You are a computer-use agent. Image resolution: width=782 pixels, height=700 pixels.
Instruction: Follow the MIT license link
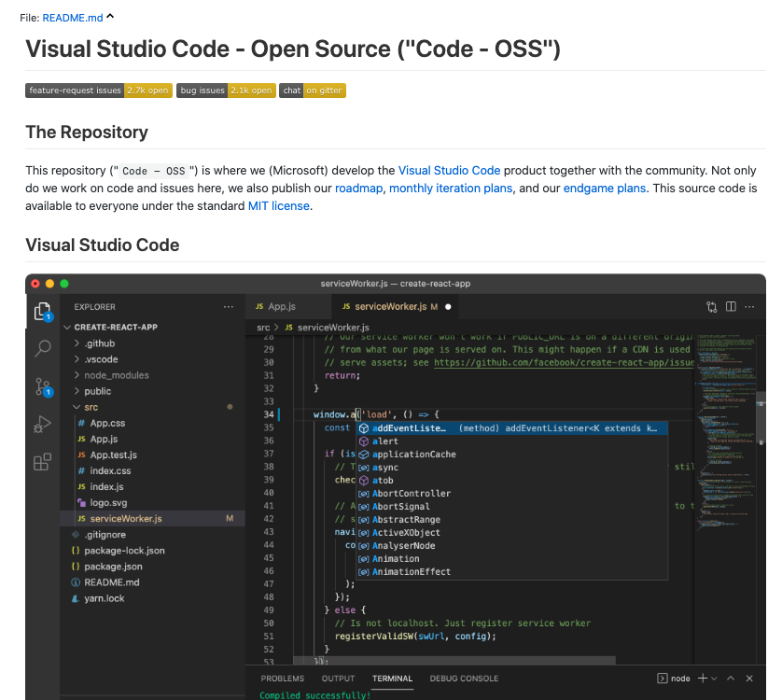pyautogui.click(x=278, y=205)
